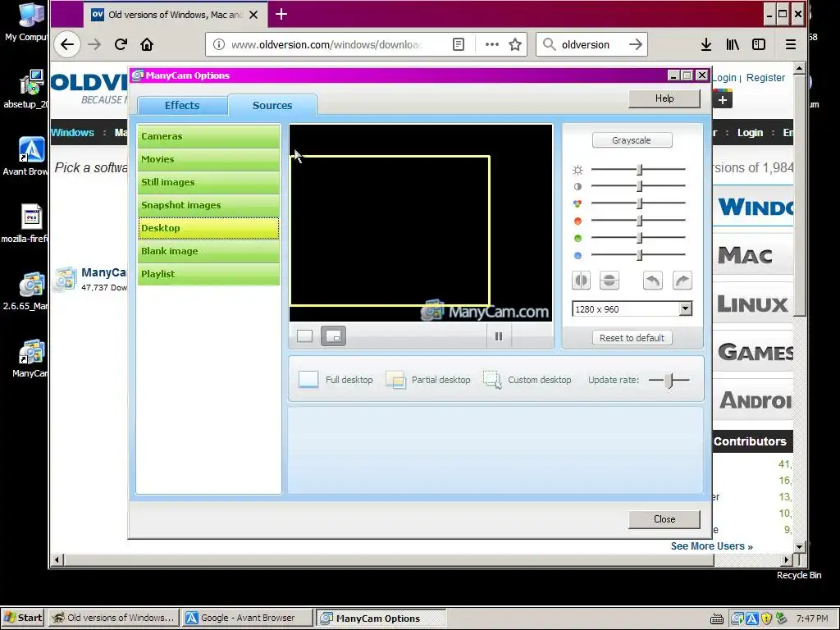The height and width of the screenshot is (630, 840).
Task: Open a new Firefox tab
Action: pyautogui.click(x=281, y=15)
